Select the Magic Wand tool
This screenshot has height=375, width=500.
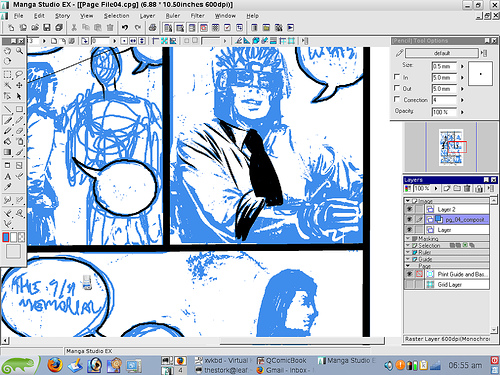pyautogui.click(x=7, y=85)
